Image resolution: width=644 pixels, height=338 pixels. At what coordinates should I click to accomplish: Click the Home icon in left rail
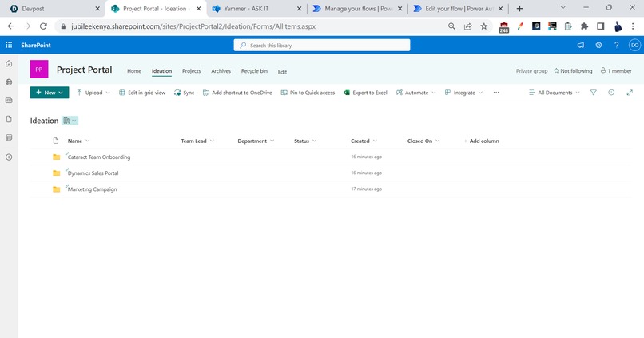9,64
